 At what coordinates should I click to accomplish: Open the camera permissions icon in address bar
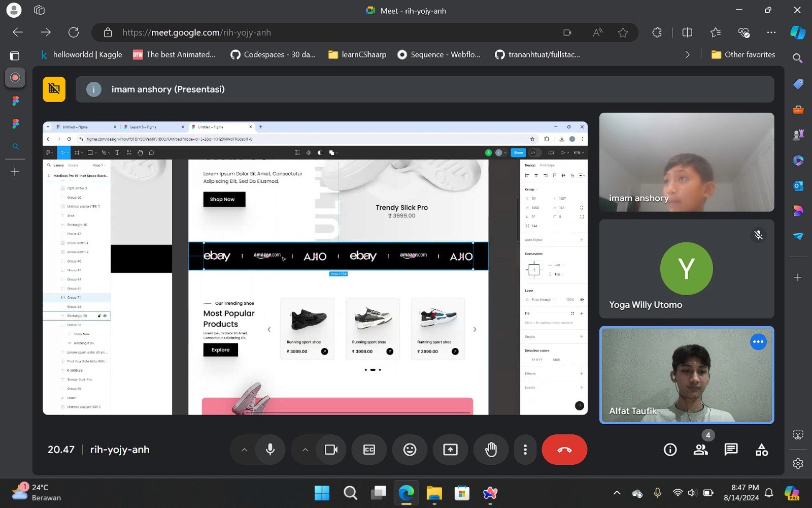(567, 33)
